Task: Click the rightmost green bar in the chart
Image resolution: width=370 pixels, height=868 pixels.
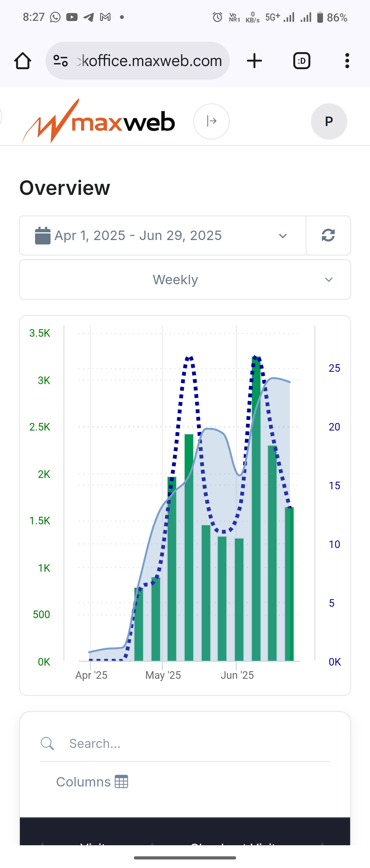Action: point(289,584)
